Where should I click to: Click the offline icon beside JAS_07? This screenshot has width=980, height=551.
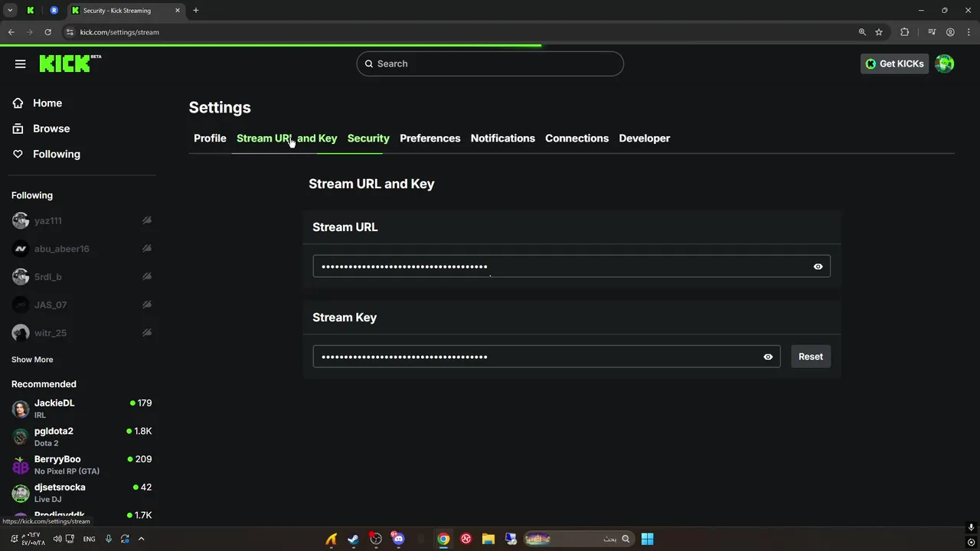pyautogui.click(x=146, y=305)
